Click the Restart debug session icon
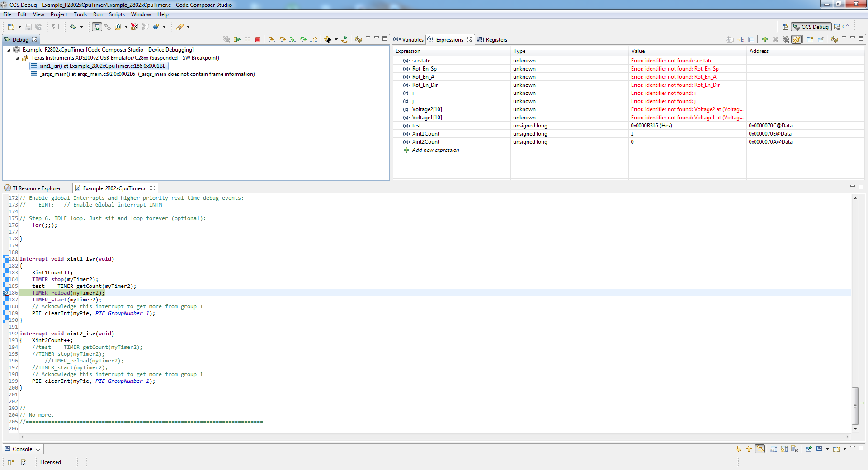The image size is (868, 470). pyautogui.click(x=345, y=39)
